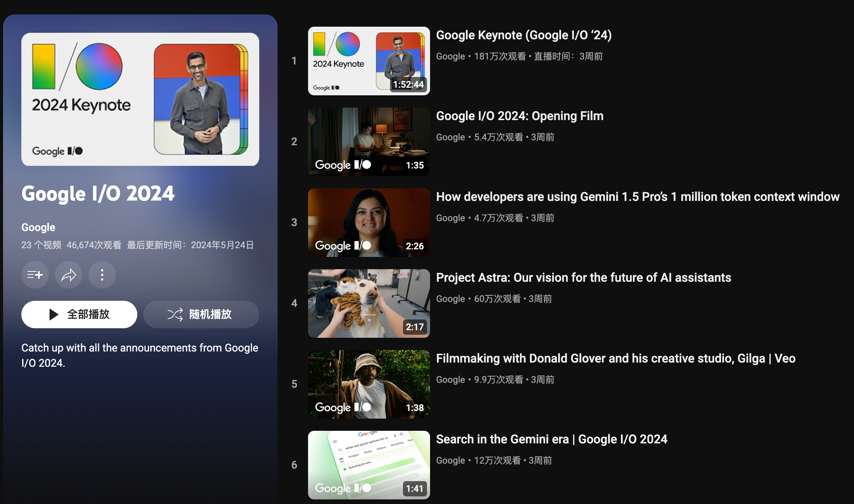Click the 9.9万次观看 view count text
Viewport: 854px width, 504px height.
[499, 380]
